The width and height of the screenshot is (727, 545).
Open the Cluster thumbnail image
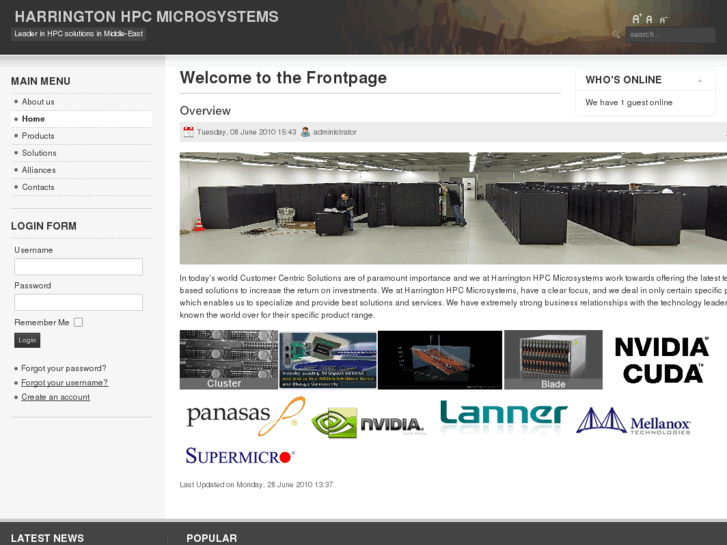pos(229,360)
